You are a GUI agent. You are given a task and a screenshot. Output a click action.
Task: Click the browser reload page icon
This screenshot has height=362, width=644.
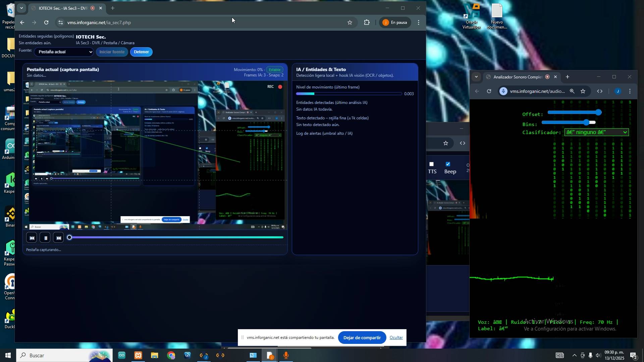46,22
